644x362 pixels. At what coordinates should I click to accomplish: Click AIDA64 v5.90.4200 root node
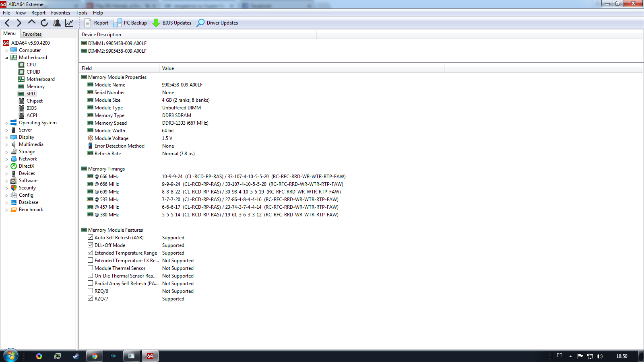pyautogui.click(x=30, y=43)
